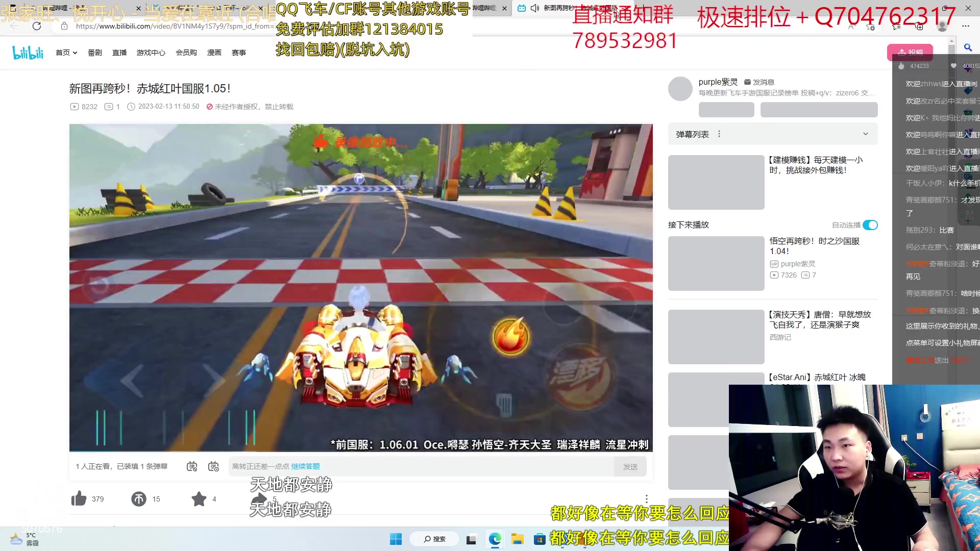
Task: Open 游戏中心 nav item
Action: coord(151,53)
